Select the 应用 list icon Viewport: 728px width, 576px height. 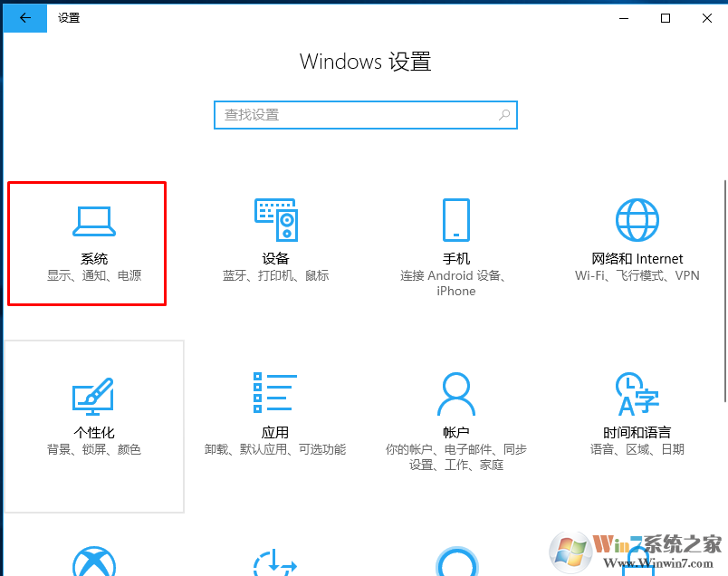275,392
